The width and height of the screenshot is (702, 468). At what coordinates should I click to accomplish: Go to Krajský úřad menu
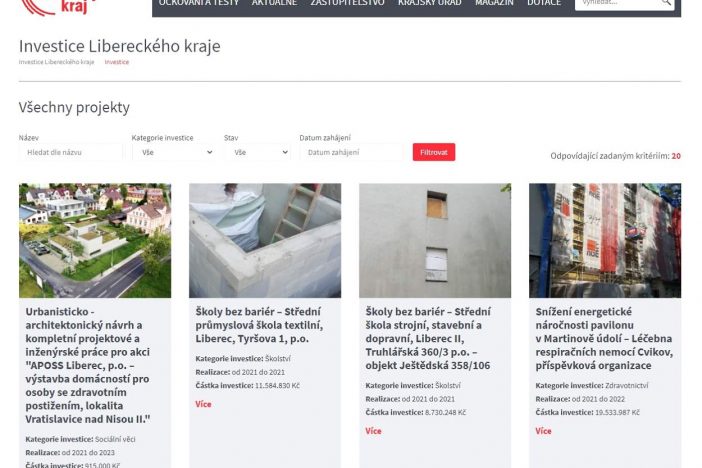point(432,4)
